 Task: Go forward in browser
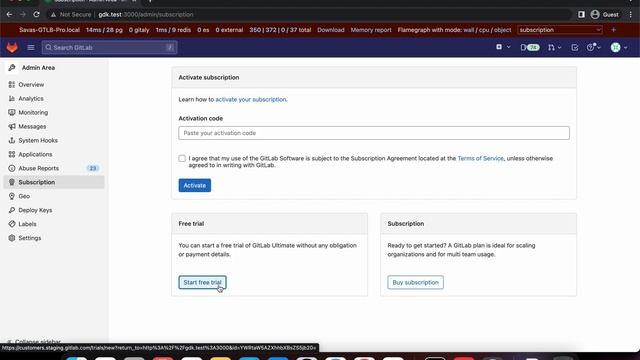tap(23, 14)
